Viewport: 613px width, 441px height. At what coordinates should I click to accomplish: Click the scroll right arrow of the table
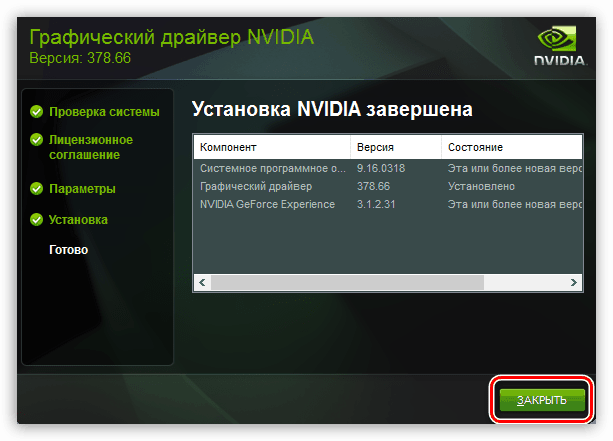[574, 282]
